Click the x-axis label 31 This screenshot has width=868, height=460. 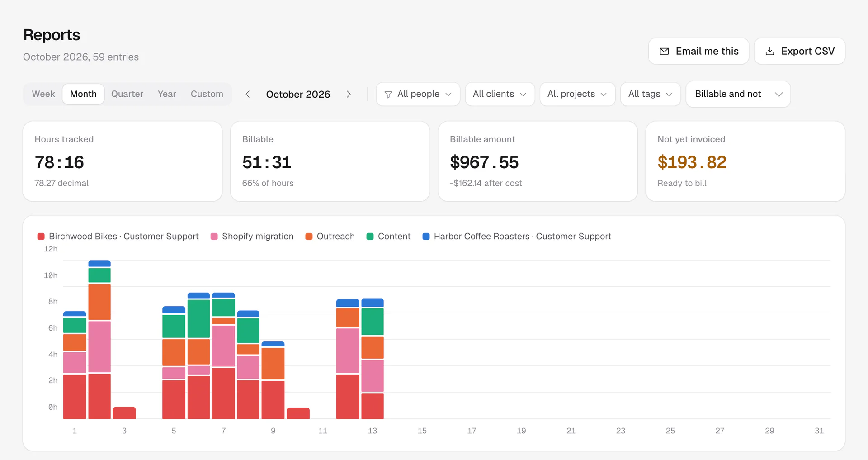[819, 431]
